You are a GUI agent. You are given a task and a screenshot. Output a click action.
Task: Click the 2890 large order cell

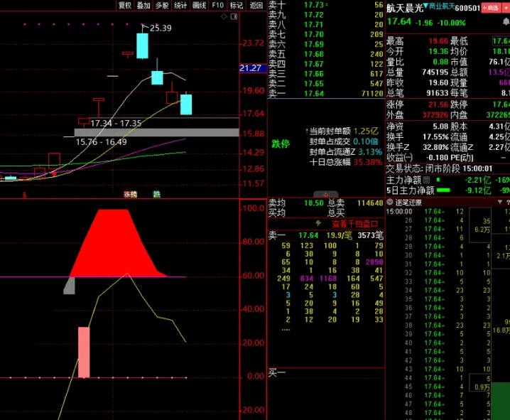(374, 262)
